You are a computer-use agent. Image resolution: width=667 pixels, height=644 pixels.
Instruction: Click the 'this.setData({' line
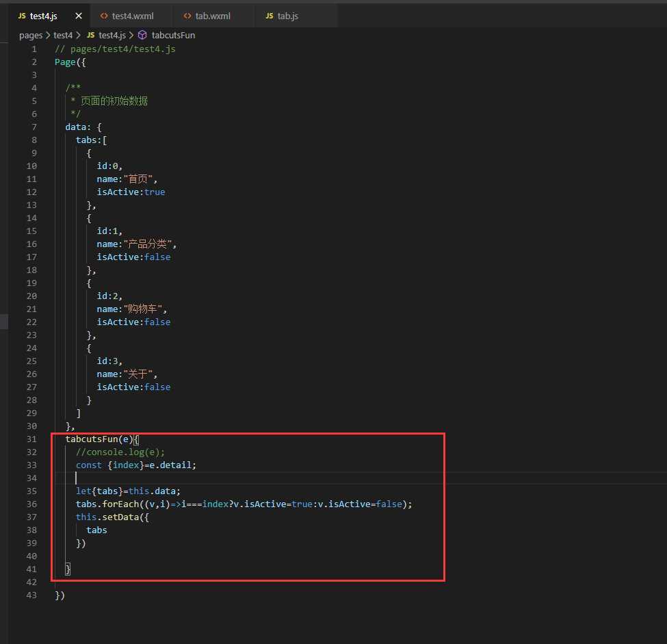point(112,517)
